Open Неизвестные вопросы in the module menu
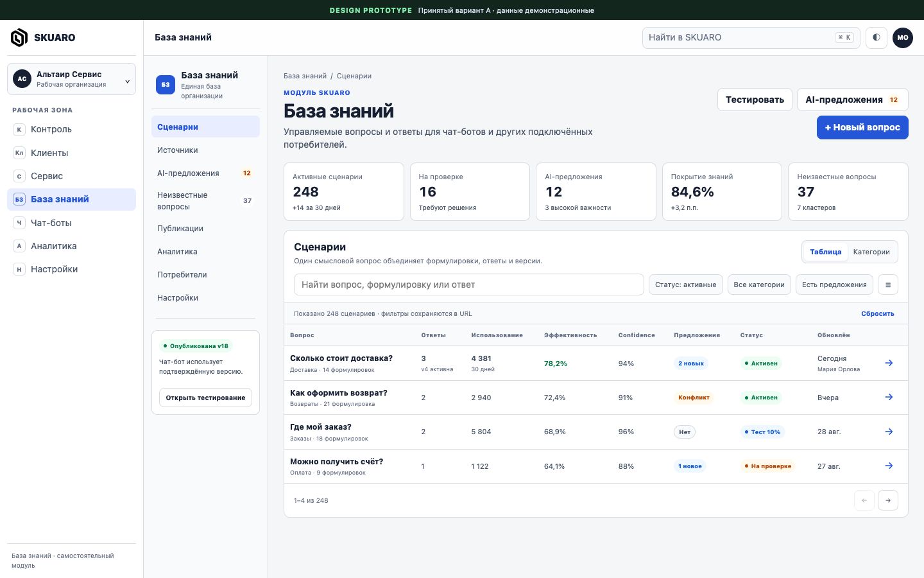 [205, 200]
